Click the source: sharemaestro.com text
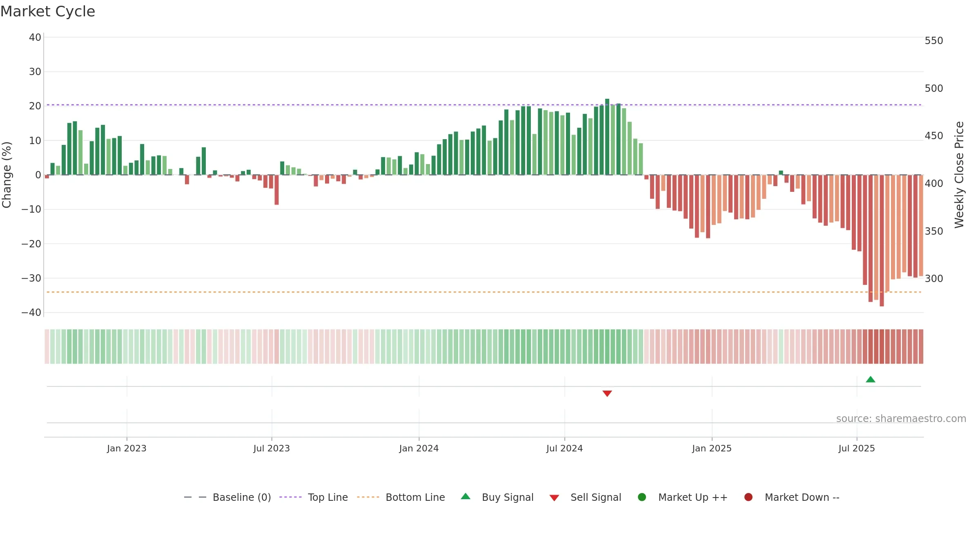 pyautogui.click(x=901, y=419)
